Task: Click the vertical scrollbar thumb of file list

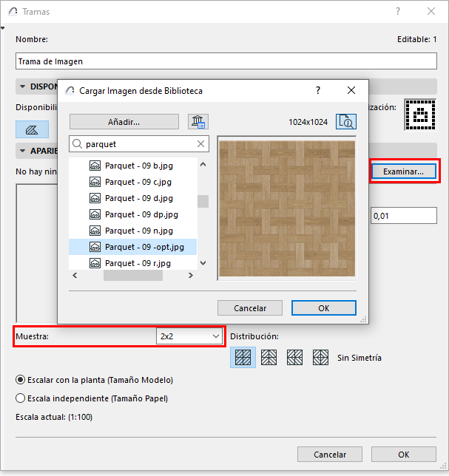Action: 203,201
